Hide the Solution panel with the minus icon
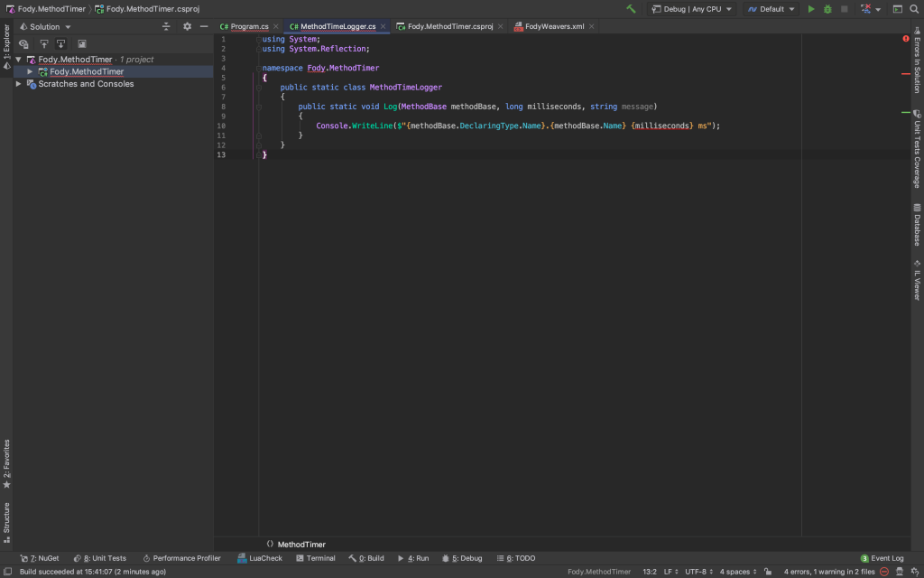This screenshot has width=924, height=578. tap(204, 26)
